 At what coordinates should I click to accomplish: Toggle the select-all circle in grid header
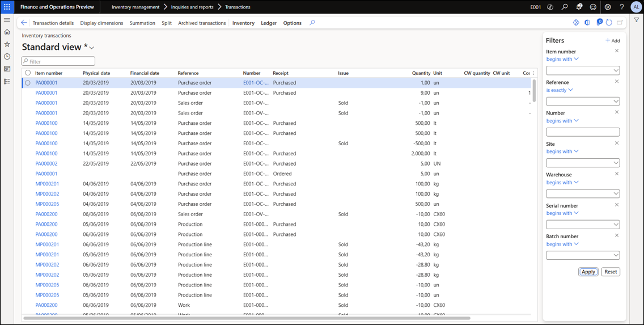[x=28, y=73]
